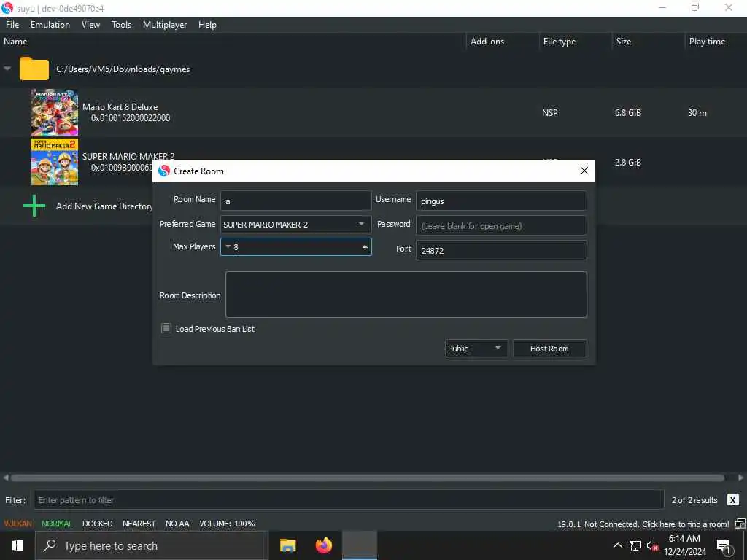Click the NSP file type of Mario Kart
This screenshot has height=560, width=747.
(550, 113)
